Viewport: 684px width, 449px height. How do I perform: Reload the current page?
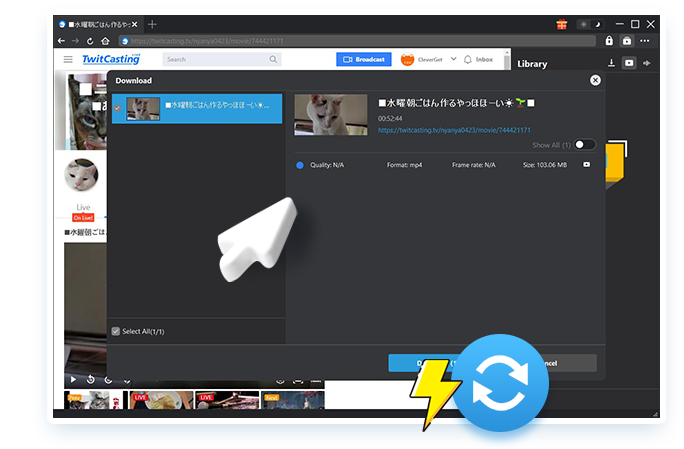click(x=90, y=41)
